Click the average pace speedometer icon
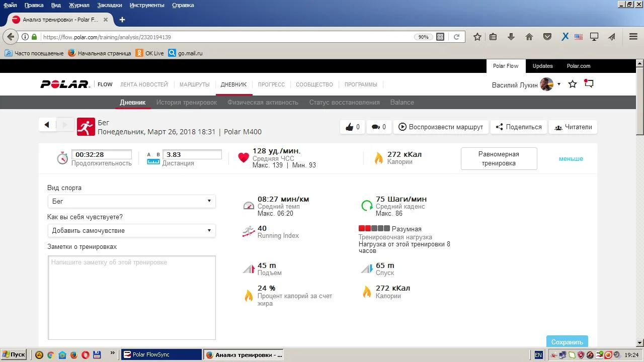Screen dimensions: 644x362 pos(249,205)
